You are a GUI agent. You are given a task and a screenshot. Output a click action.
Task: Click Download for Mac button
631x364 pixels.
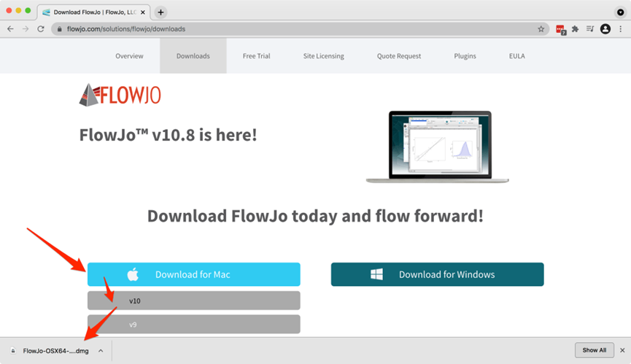click(x=193, y=274)
